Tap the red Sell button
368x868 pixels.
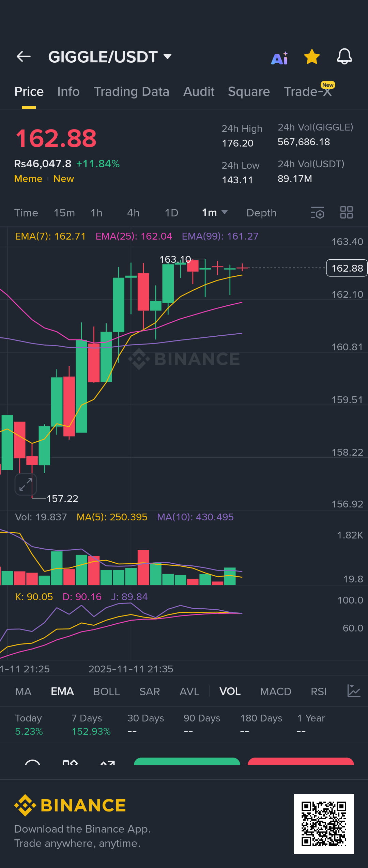(x=301, y=762)
